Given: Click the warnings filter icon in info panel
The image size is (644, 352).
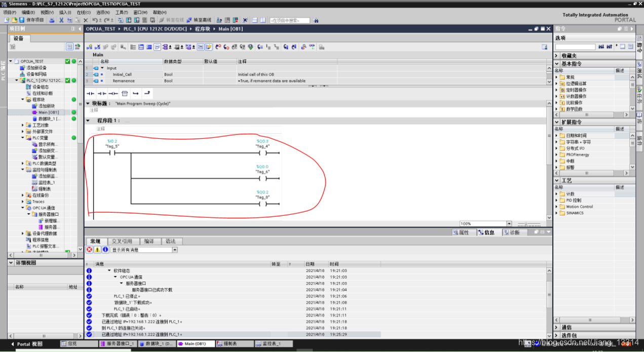Looking at the screenshot, I should (x=97, y=250).
